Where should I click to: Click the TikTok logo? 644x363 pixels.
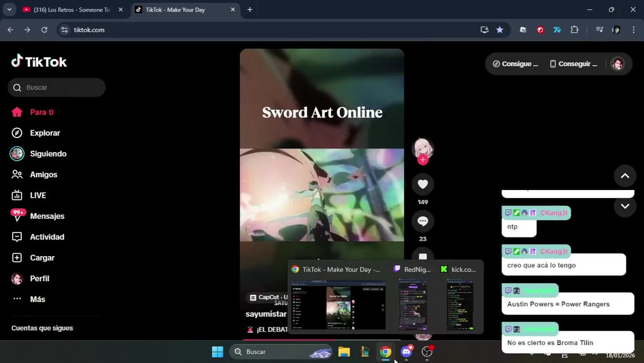click(39, 62)
